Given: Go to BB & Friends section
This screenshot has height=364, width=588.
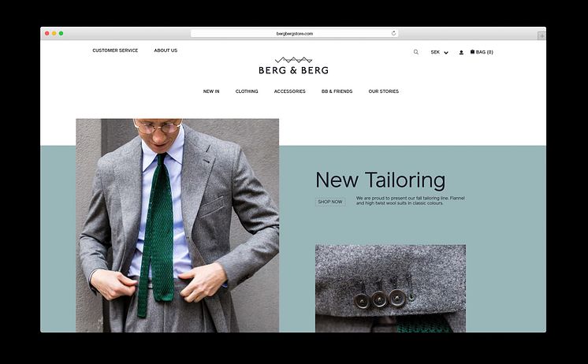Looking at the screenshot, I should pos(337,91).
